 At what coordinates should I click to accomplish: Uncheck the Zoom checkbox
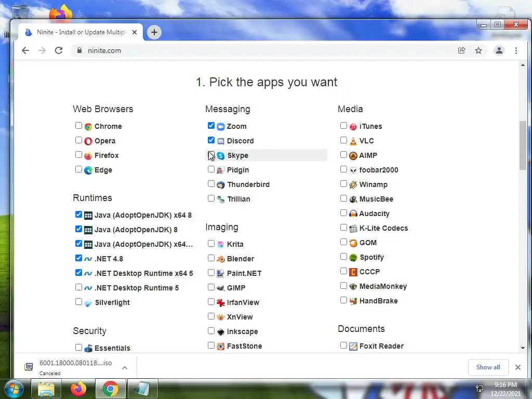click(211, 126)
